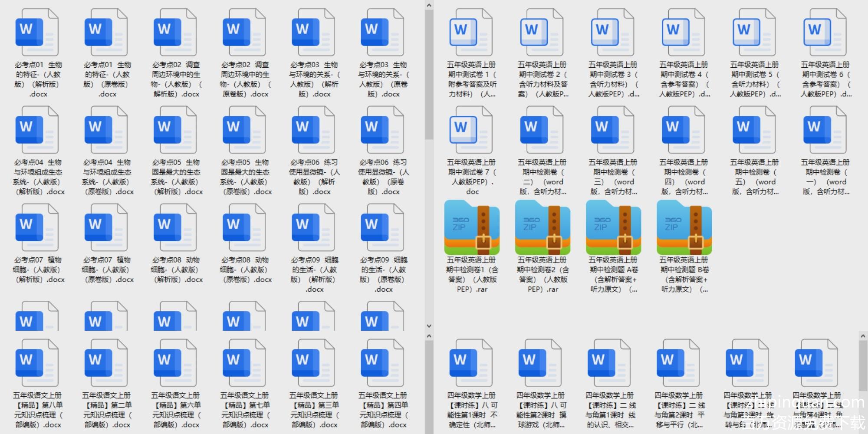Click scroll-up arrow in biology files panel
The height and width of the screenshot is (434, 868).
[429, 5]
